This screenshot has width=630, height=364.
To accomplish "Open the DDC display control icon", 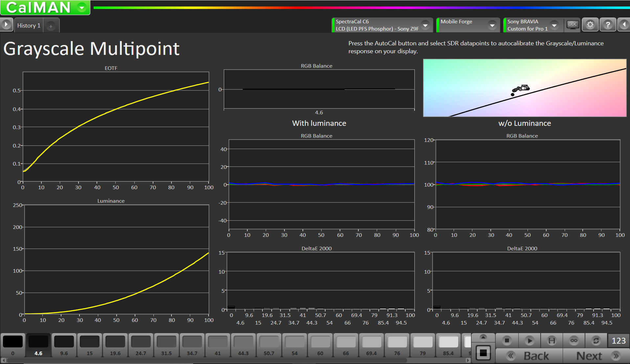I will (573, 25).
